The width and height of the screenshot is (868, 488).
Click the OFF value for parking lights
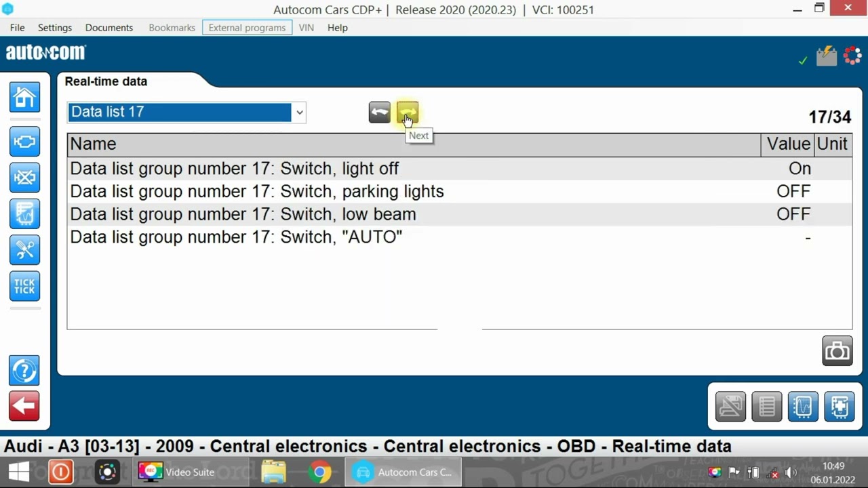793,192
